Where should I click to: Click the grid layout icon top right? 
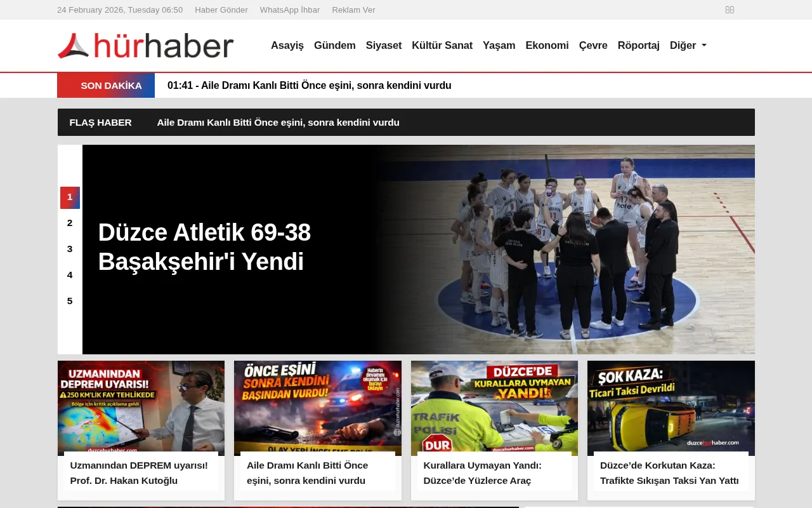730,10
